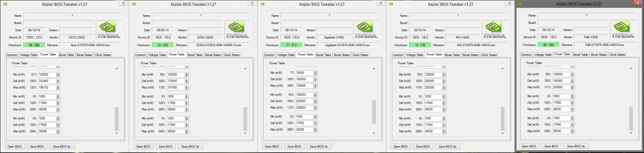The height and width of the screenshot is (153, 644).
Task: Open Voltage Table tab in ASUS window
Action: pos(29,55)
